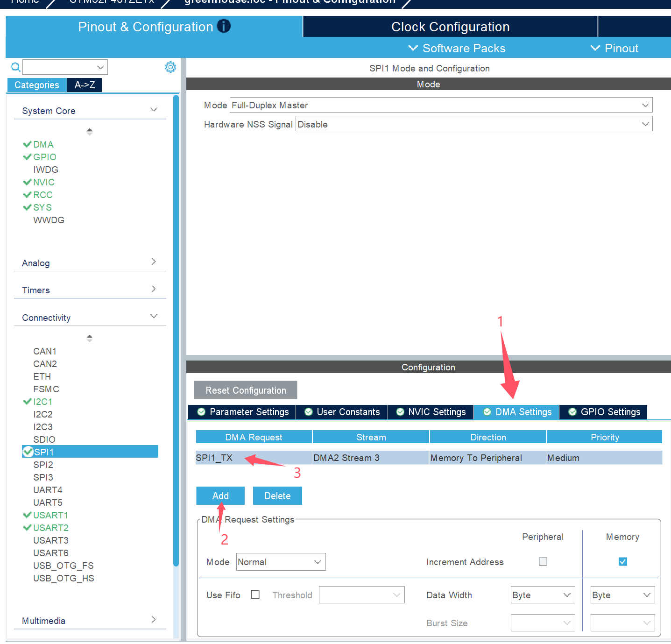Open the SPI1 Mode Full-Duplex Master dropdown
The height and width of the screenshot is (644, 671).
441,105
